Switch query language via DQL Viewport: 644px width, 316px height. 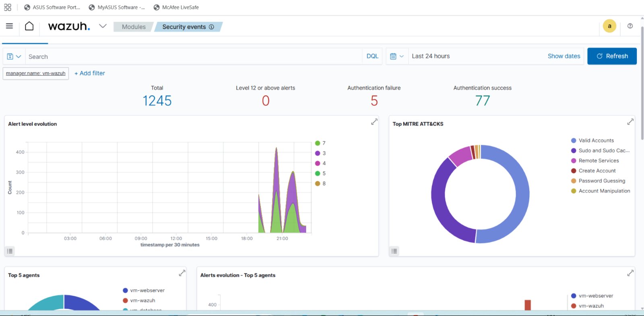pyautogui.click(x=372, y=56)
